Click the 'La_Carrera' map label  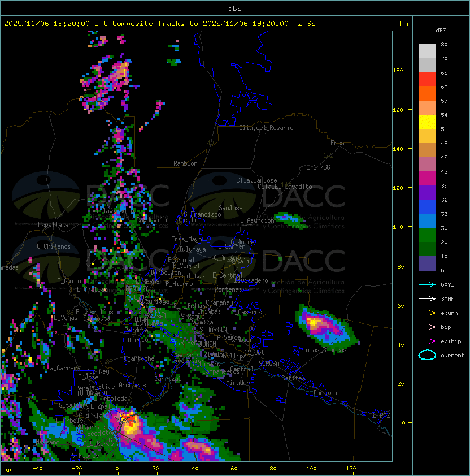pos(64,368)
